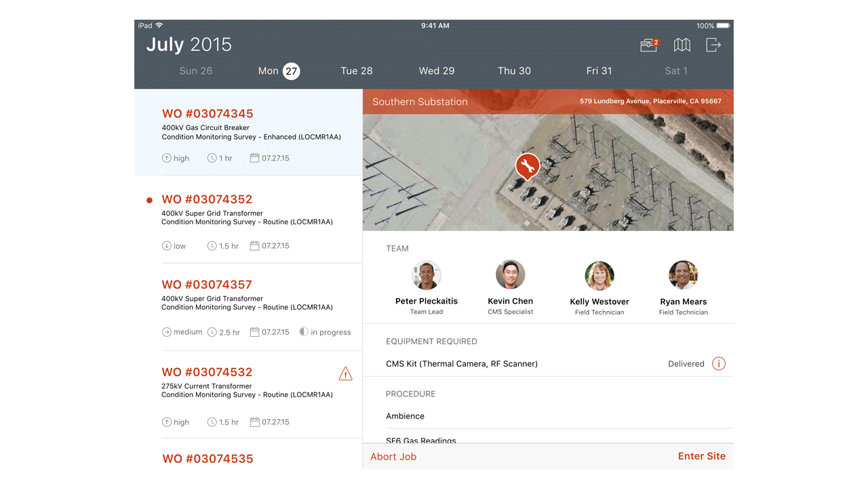
Task: Click Ryan Mears's profile photo
Action: pyautogui.click(x=684, y=275)
